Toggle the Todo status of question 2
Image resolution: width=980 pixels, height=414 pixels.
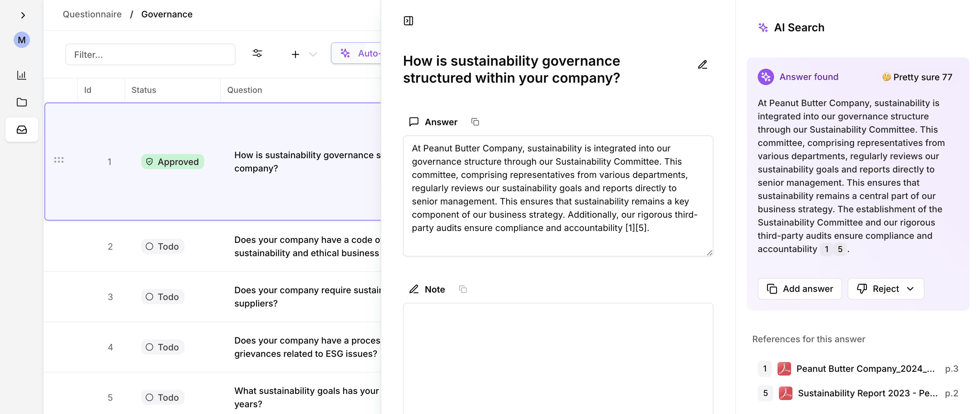click(163, 246)
